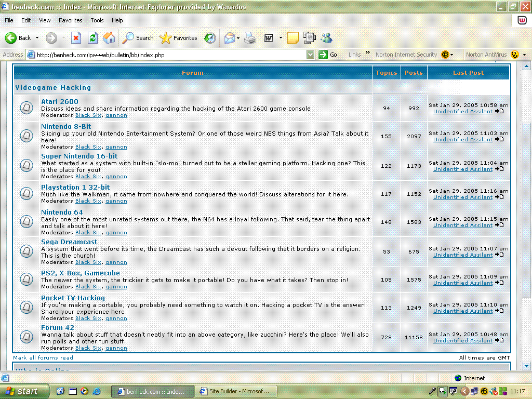Screen dimensions: 532x399
Task: Click moderator gannon in Forum 42 row
Action: 116,348
